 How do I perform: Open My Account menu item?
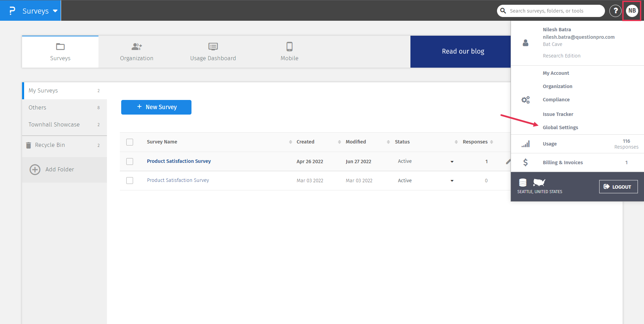pos(556,73)
